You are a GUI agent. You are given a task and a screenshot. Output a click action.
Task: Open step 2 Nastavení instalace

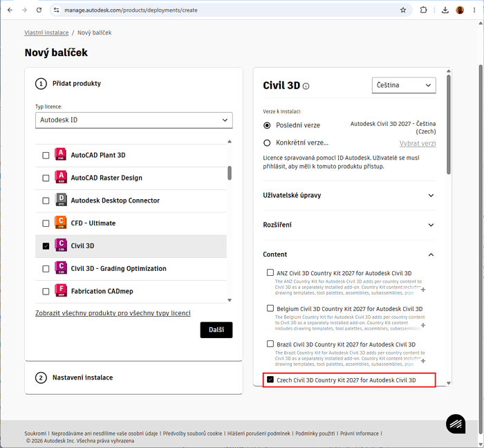(133, 377)
